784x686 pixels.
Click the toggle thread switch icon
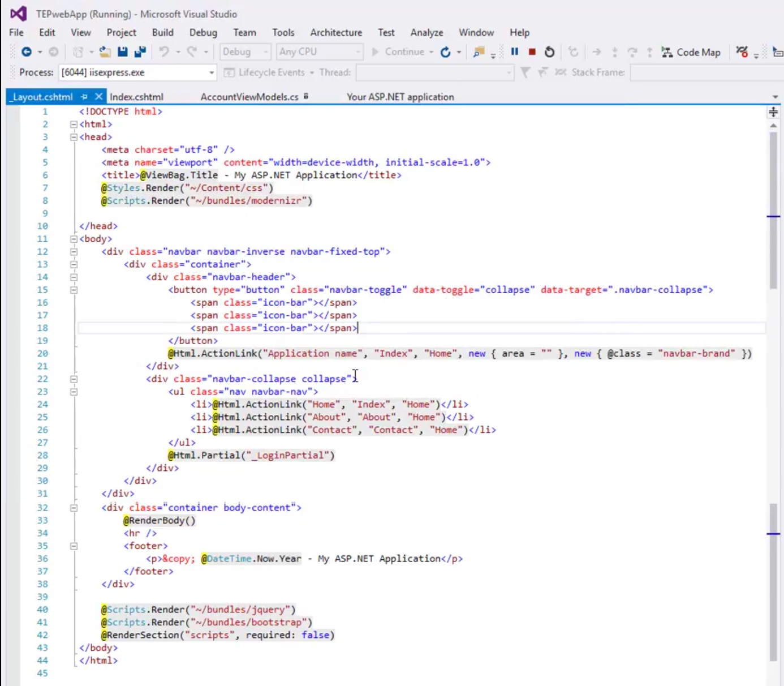click(x=560, y=72)
